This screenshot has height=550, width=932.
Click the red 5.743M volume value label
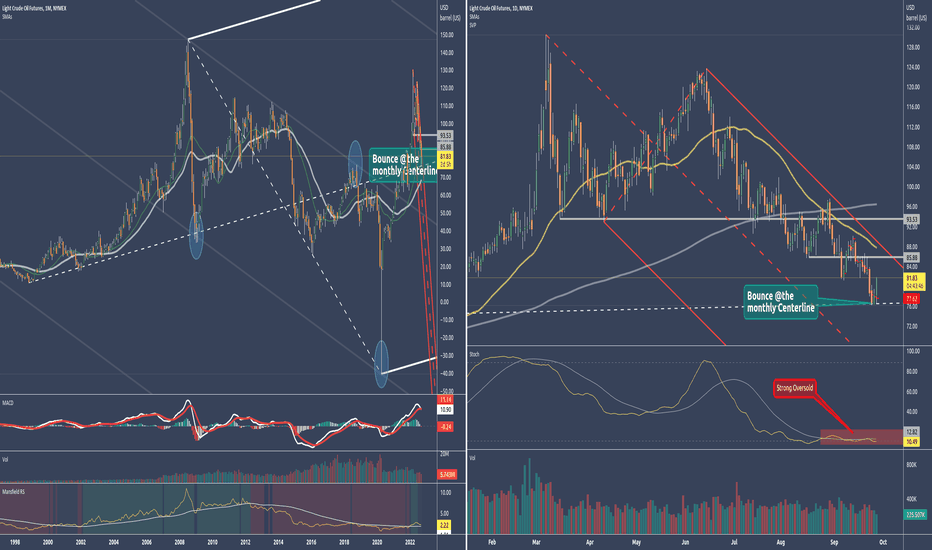click(x=447, y=474)
